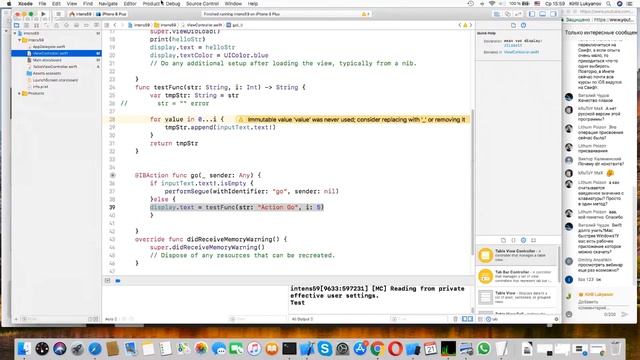Open the Breakpoint navigator tab

tap(86, 25)
